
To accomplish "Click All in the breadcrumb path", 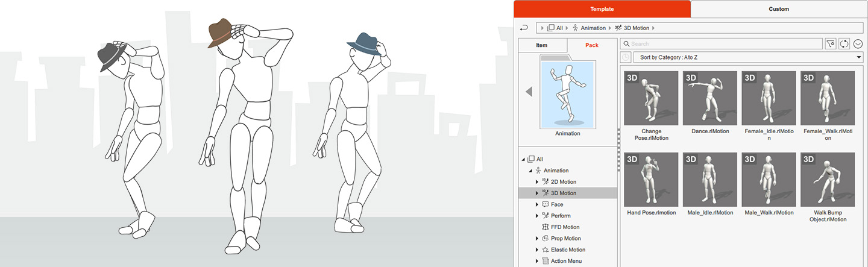I will point(559,28).
